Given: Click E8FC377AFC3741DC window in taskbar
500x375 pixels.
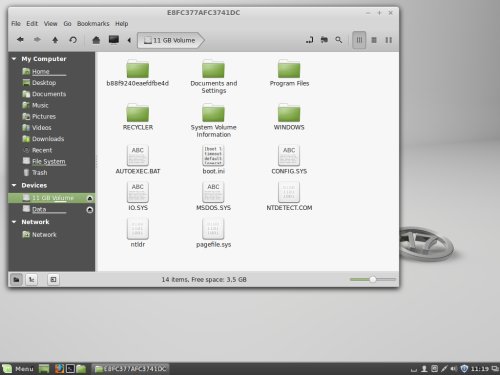Looking at the screenshot, I should click(x=130, y=369).
